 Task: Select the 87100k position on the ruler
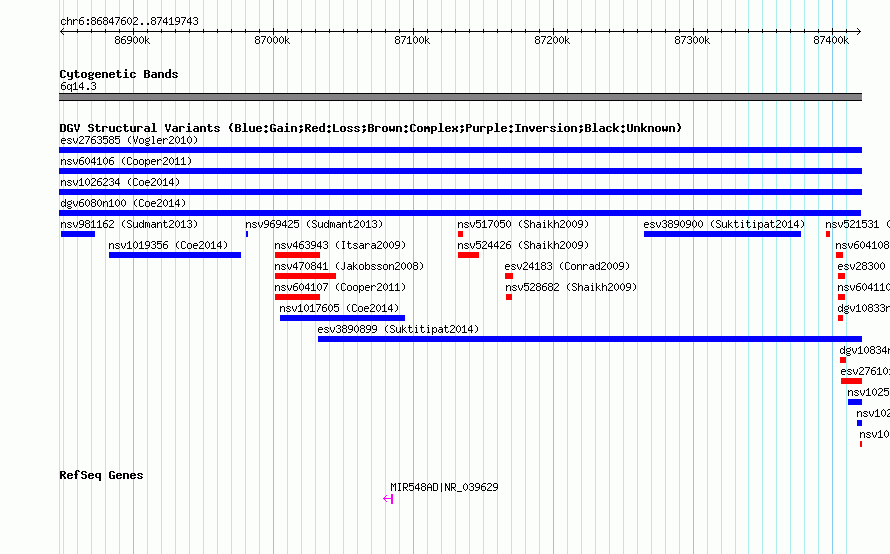(x=412, y=40)
